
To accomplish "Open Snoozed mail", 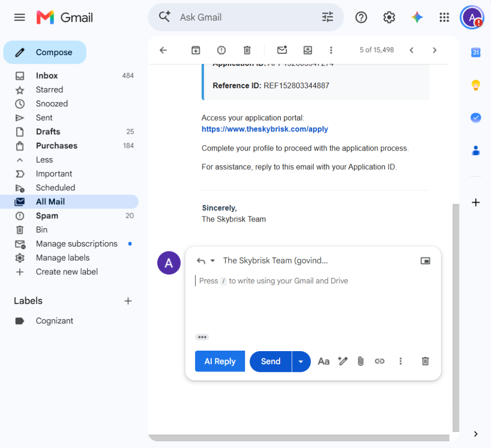I will pos(69,104).
